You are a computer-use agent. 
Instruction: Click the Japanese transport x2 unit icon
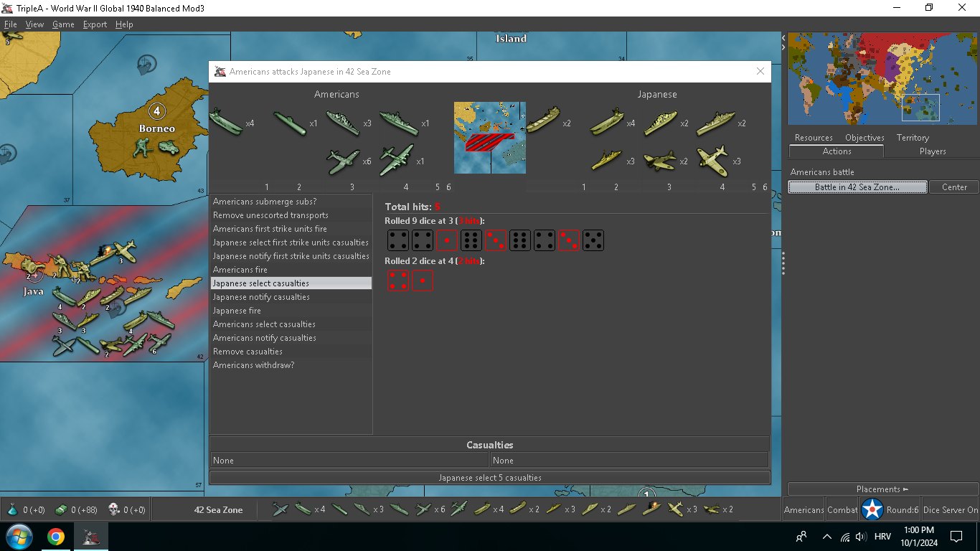click(544, 122)
